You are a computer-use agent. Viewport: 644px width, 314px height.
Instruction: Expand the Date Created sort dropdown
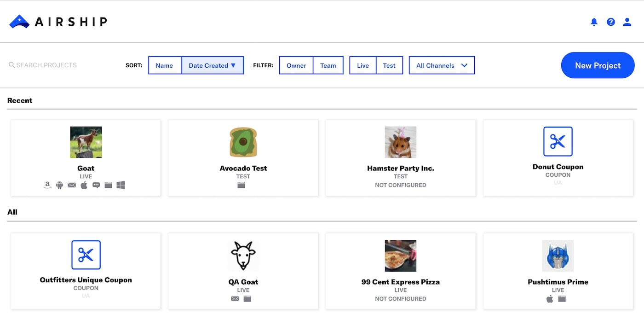point(213,65)
